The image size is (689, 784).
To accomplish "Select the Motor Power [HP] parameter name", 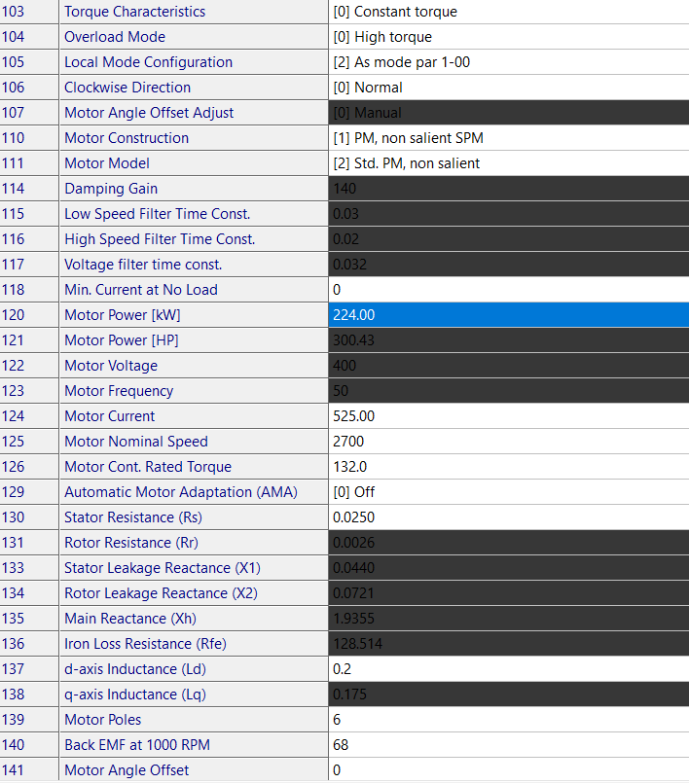I will (121, 340).
